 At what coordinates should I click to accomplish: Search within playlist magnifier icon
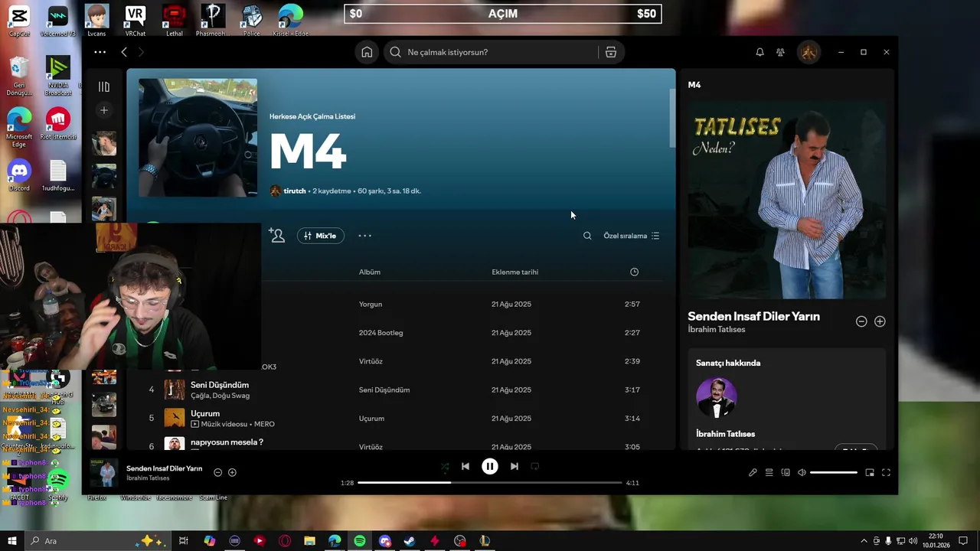587,236
